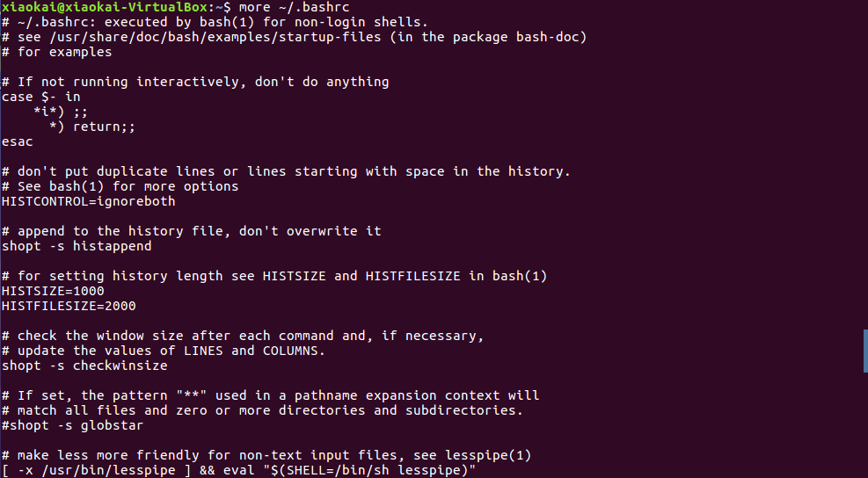Click the 'esac' keyword line
The image size is (868, 478).
[x=18, y=141]
